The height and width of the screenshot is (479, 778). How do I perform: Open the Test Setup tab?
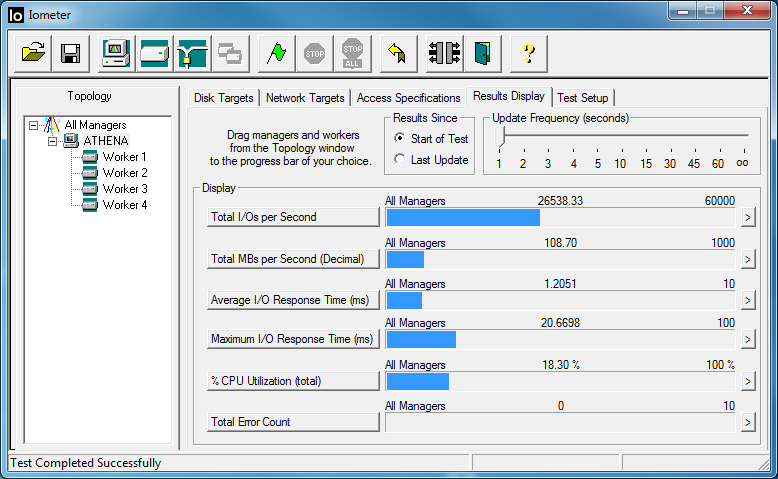(583, 98)
